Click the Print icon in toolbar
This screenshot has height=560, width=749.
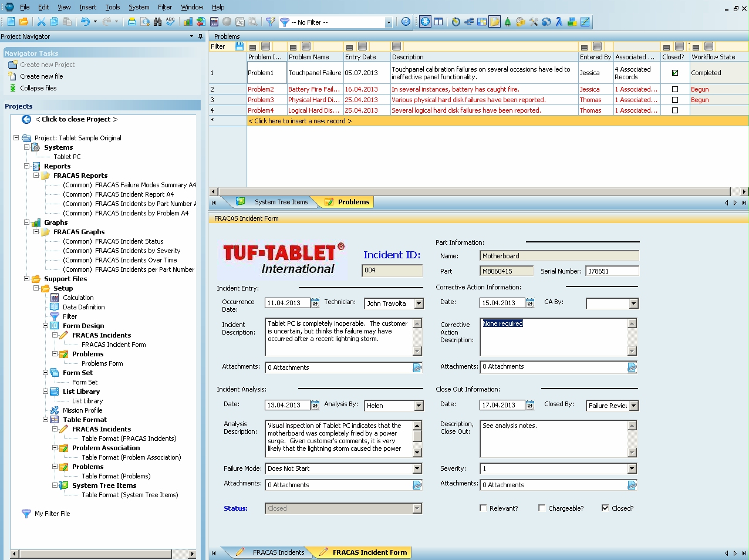pos(131,22)
